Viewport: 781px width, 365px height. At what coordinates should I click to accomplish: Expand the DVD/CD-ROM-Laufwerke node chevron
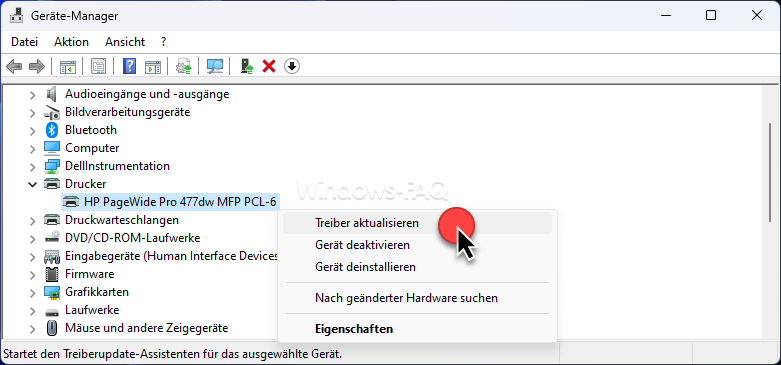32,238
